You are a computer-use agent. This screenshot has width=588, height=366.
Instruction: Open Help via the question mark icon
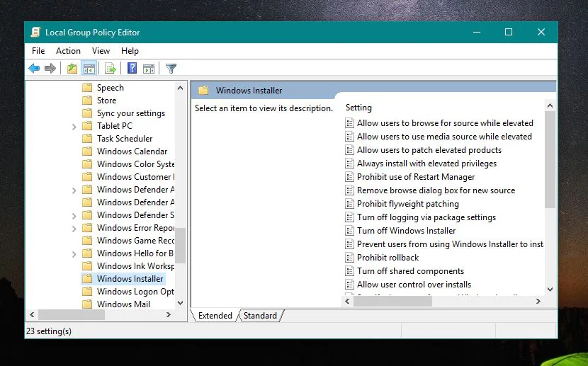(x=132, y=68)
